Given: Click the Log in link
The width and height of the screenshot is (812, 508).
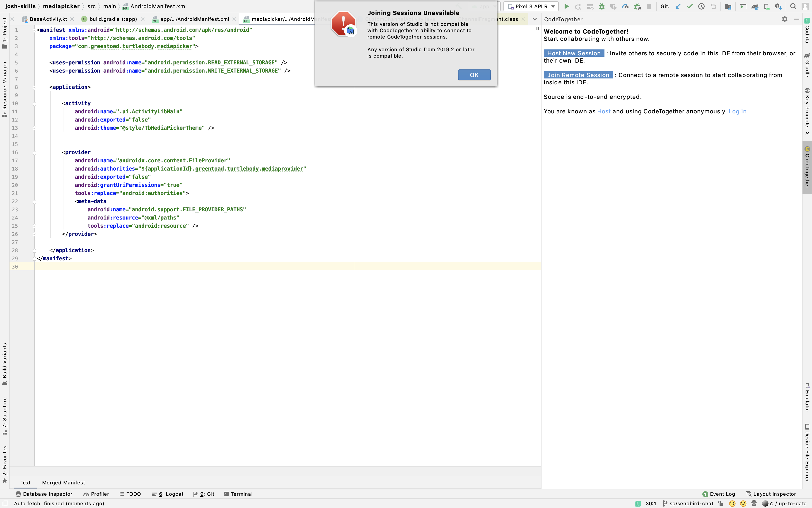Looking at the screenshot, I should click(737, 111).
